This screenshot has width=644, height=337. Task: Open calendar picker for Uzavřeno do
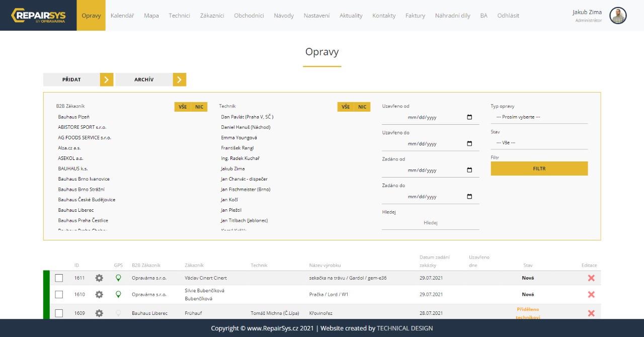click(469, 143)
